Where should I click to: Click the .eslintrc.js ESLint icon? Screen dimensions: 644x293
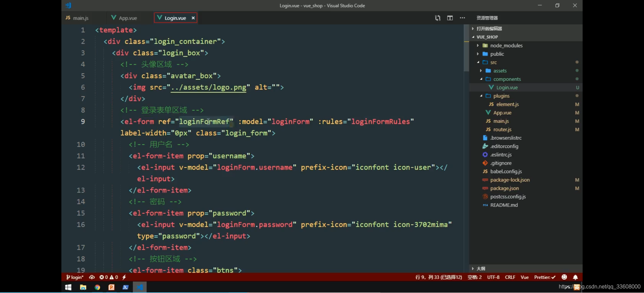tap(485, 155)
